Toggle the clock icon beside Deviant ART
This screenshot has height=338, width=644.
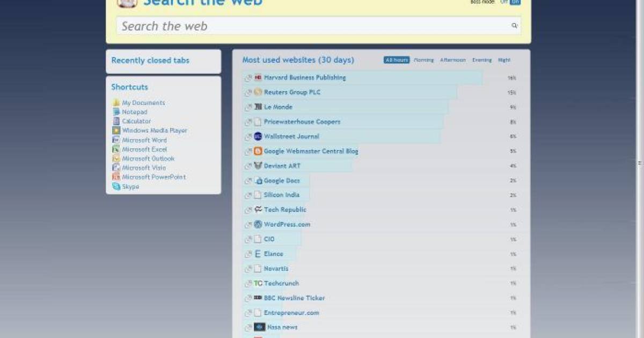click(x=248, y=166)
